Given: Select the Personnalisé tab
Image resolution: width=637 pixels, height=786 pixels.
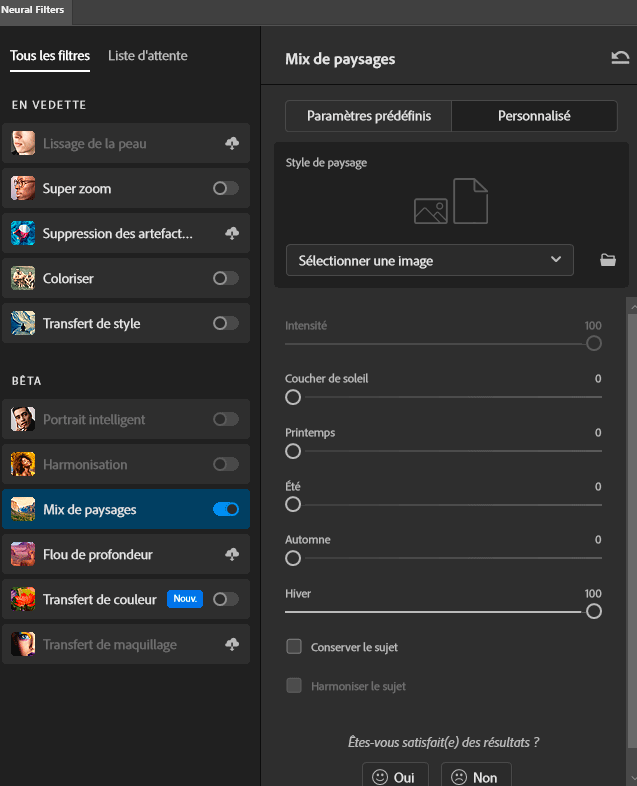Looking at the screenshot, I should pyautogui.click(x=534, y=116).
